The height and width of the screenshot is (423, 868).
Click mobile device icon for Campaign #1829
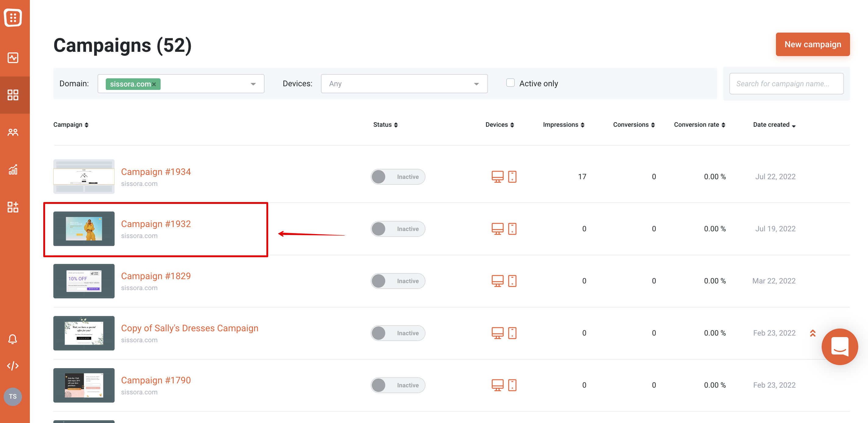coord(512,281)
